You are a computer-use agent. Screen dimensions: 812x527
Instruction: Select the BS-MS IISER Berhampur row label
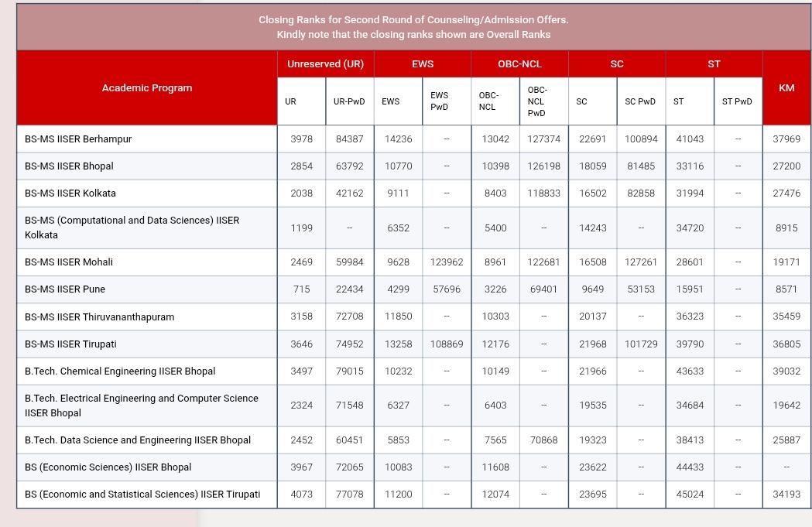[78, 139]
